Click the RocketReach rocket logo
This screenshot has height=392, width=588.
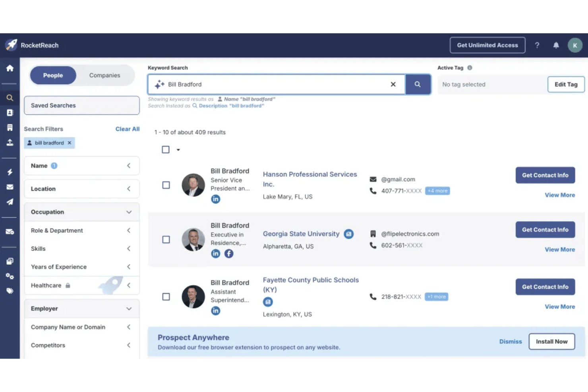tap(11, 45)
